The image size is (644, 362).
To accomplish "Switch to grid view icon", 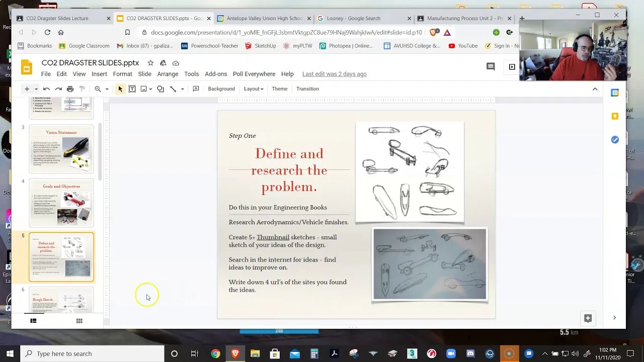I will pos(79,321).
